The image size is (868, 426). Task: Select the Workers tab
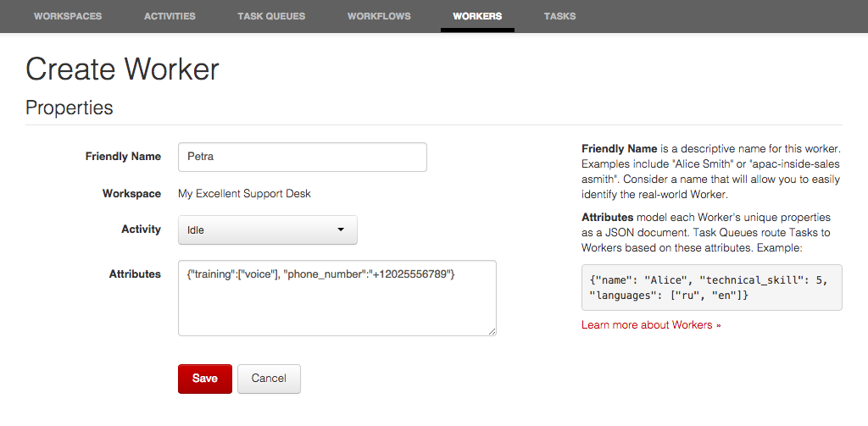click(477, 16)
